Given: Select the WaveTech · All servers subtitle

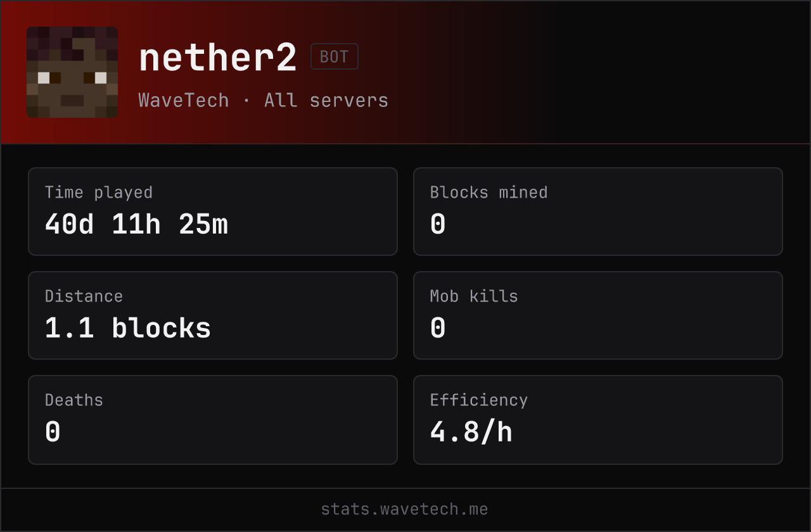Looking at the screenshot, I should [264, 100].
